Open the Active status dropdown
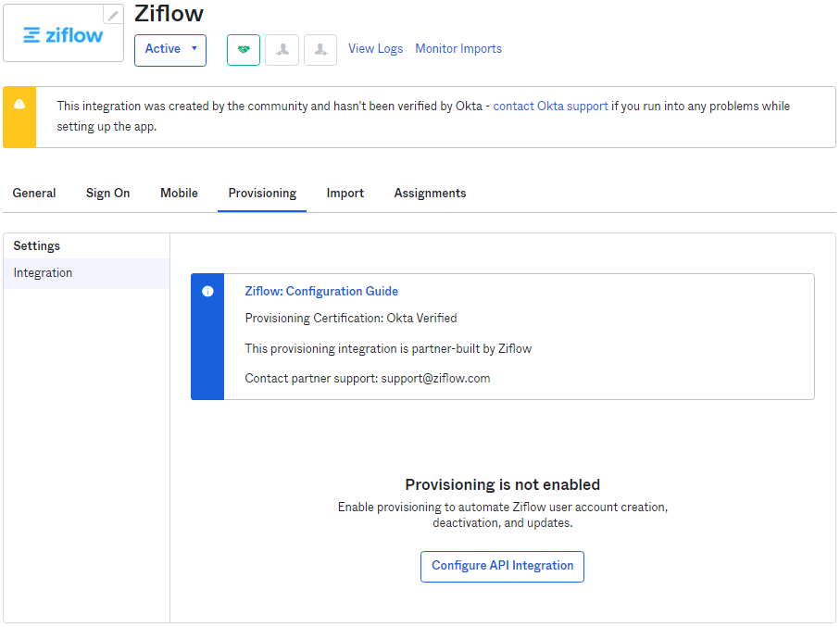840x627 pixels. coord(170,49)
